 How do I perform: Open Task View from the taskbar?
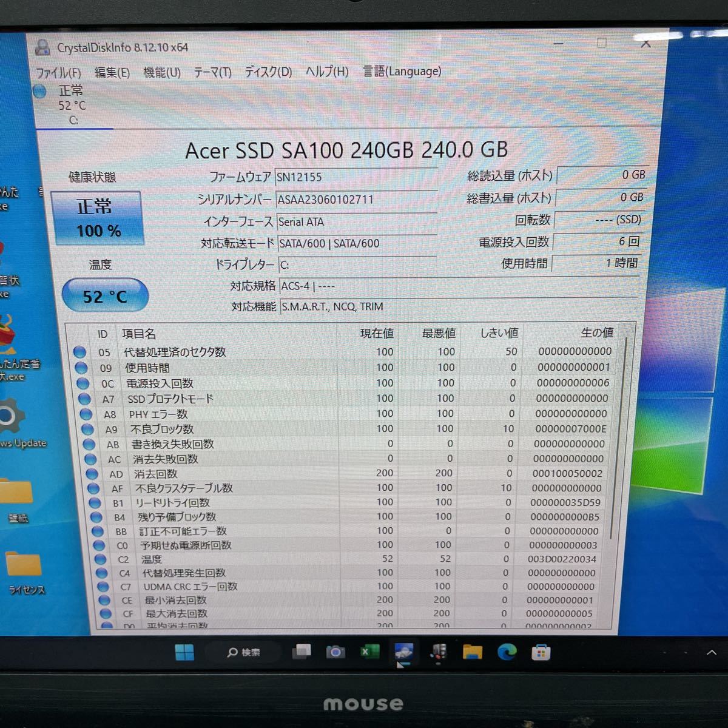coord(302,652)
